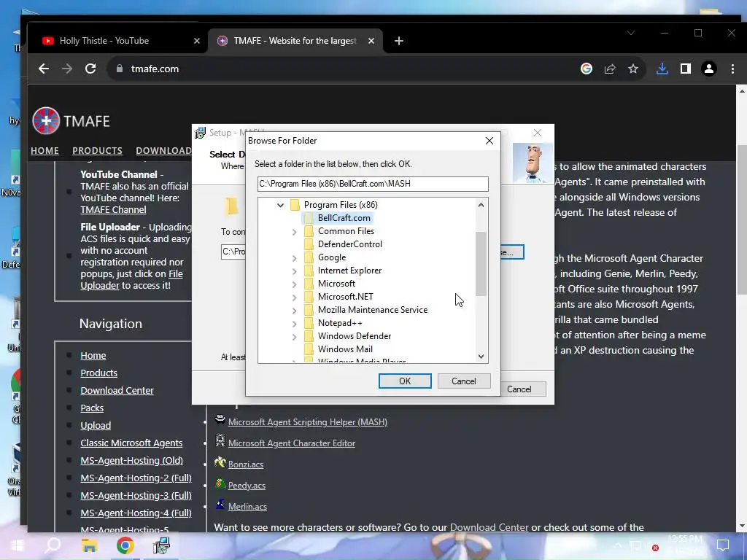Open Microsoft Agent Character Editor link
The width and height of the screenshot is (747, 560).
tap(292, 443)
